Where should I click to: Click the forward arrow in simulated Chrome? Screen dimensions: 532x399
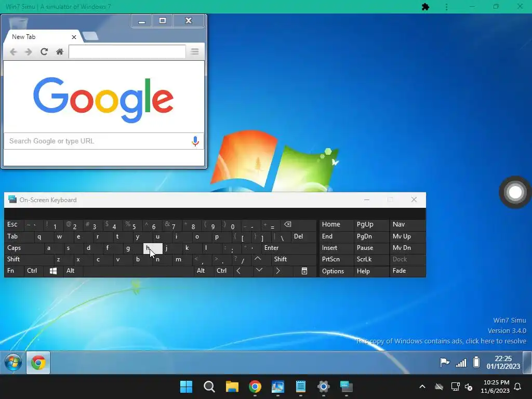[x=29, y=52]
